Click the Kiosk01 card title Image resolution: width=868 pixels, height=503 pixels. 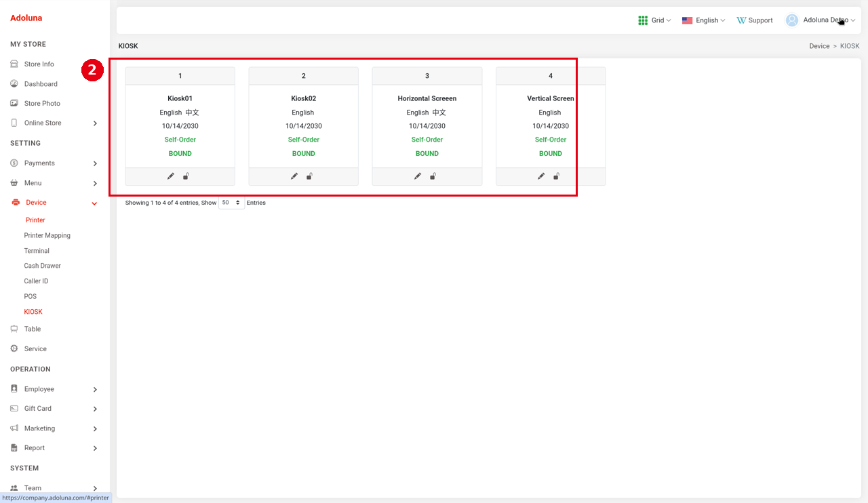click(180, 98)
